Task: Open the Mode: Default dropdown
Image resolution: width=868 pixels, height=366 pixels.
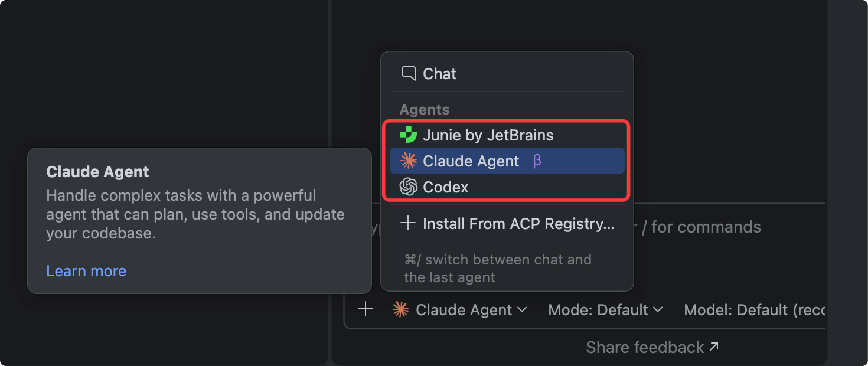Action: [605, 309]
